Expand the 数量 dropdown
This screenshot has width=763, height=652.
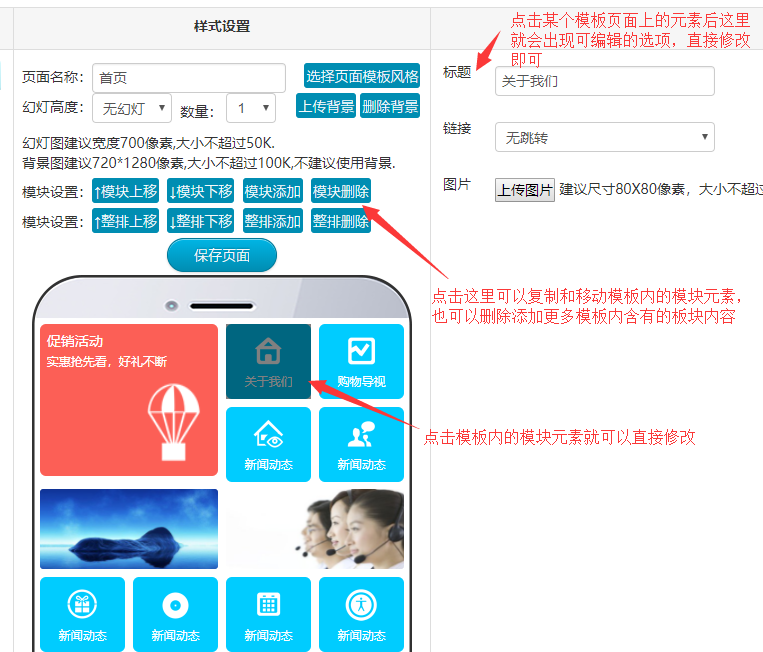click(250, 108)
